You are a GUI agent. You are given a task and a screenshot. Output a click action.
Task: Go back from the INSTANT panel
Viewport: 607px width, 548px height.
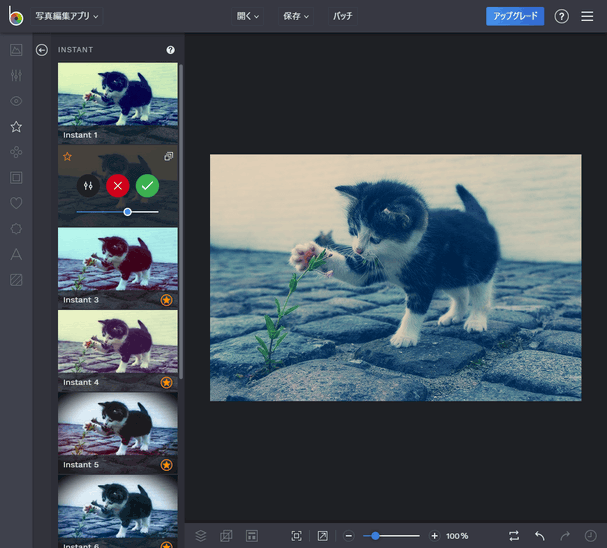click(x=42, y=50)
